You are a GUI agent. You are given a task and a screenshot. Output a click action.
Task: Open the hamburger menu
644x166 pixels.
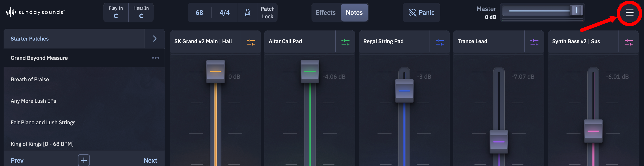[x=629, y=13]
